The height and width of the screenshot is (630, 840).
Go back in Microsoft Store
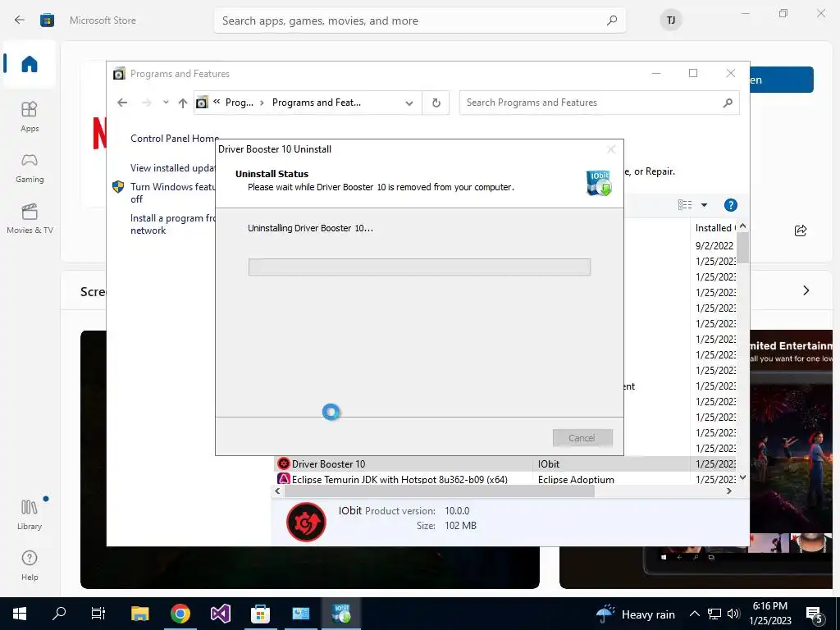(20, 21)
